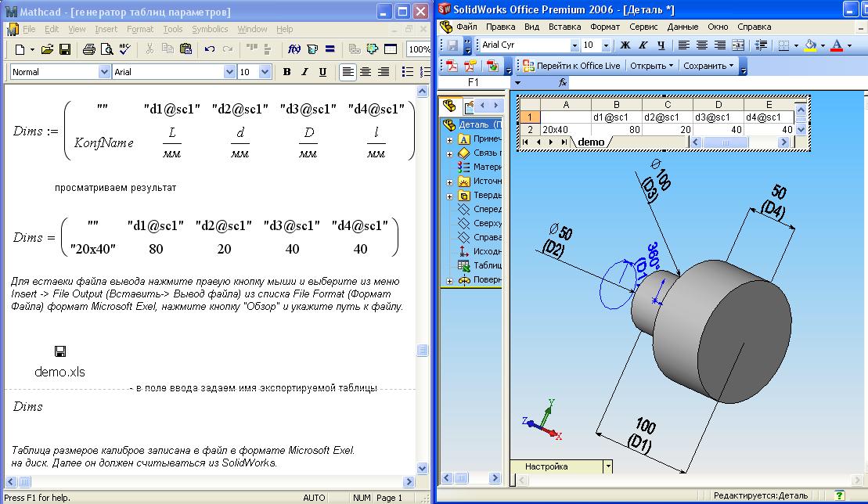Viewport: 868px width, 504px height.
Task: Open the Symbolics menu in Mathcad
Action: 210,29
